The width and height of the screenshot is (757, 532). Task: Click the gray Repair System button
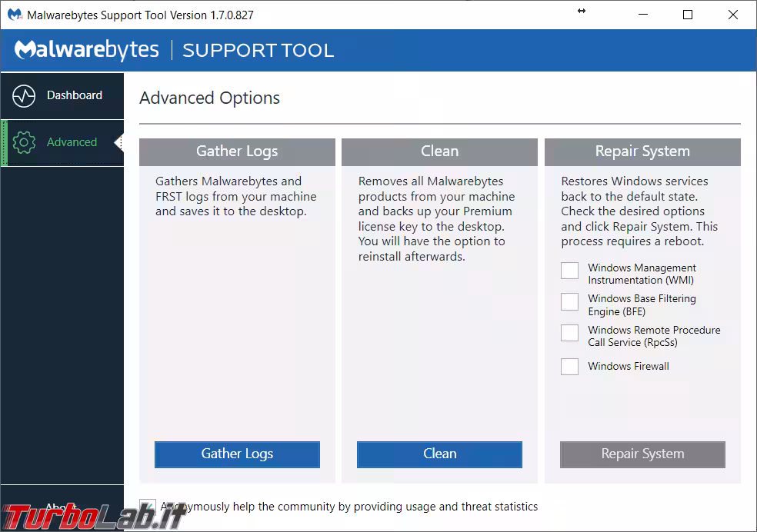[x=642, y=454]
